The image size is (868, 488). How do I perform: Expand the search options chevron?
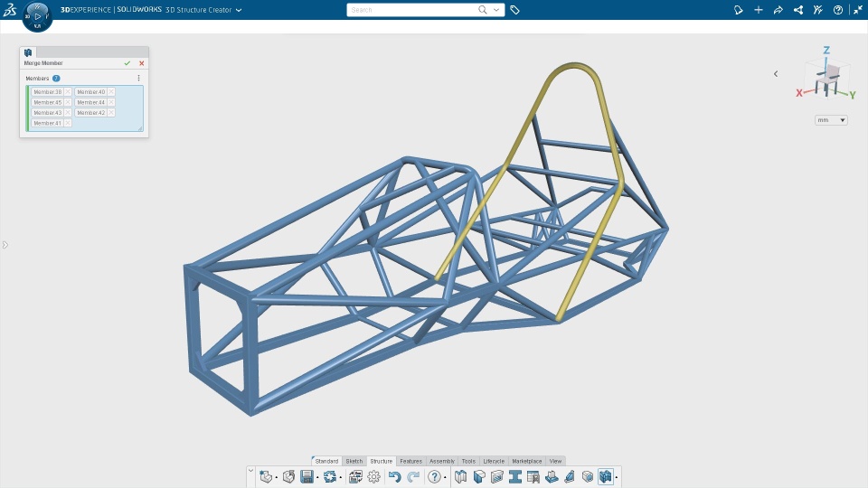(496, 10)
